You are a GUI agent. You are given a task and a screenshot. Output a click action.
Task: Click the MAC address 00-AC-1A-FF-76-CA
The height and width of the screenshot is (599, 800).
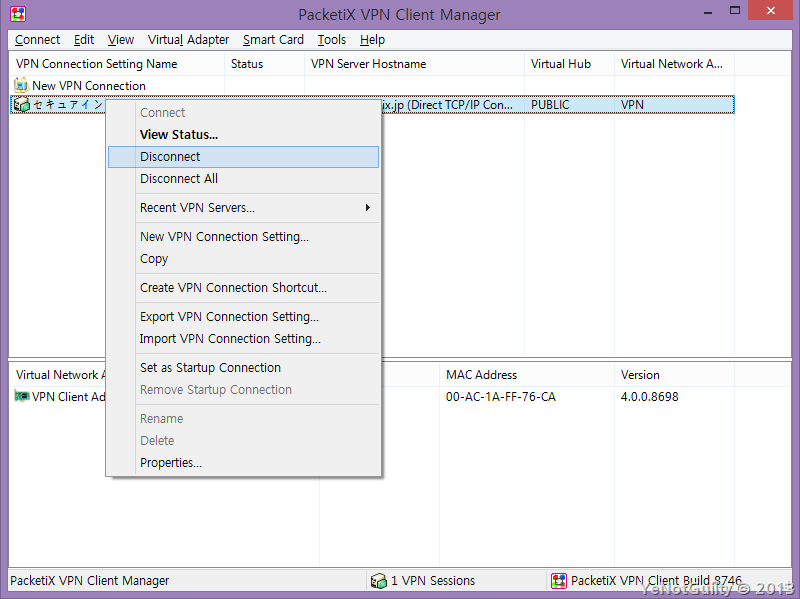[501, 397]
